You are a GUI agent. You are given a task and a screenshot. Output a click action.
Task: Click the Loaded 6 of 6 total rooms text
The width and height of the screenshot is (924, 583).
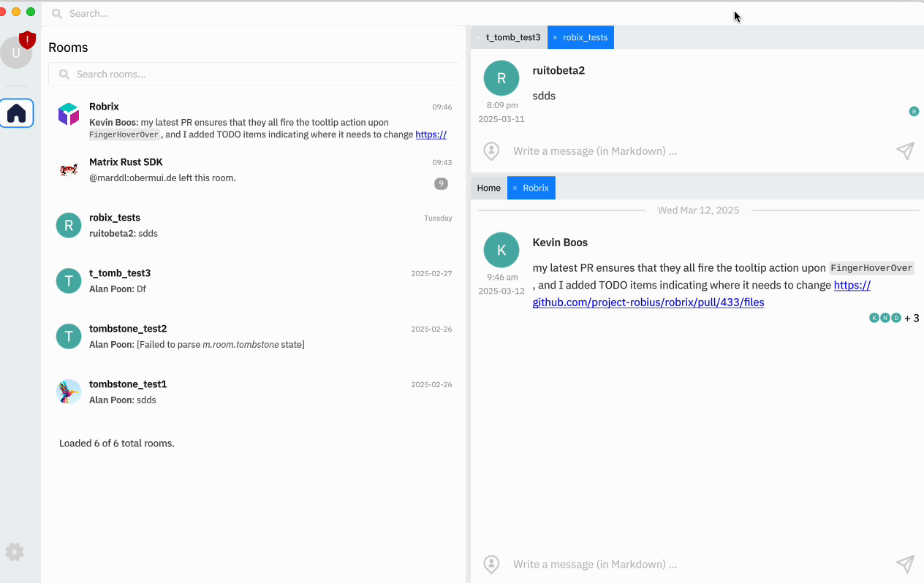pos(117,443)
